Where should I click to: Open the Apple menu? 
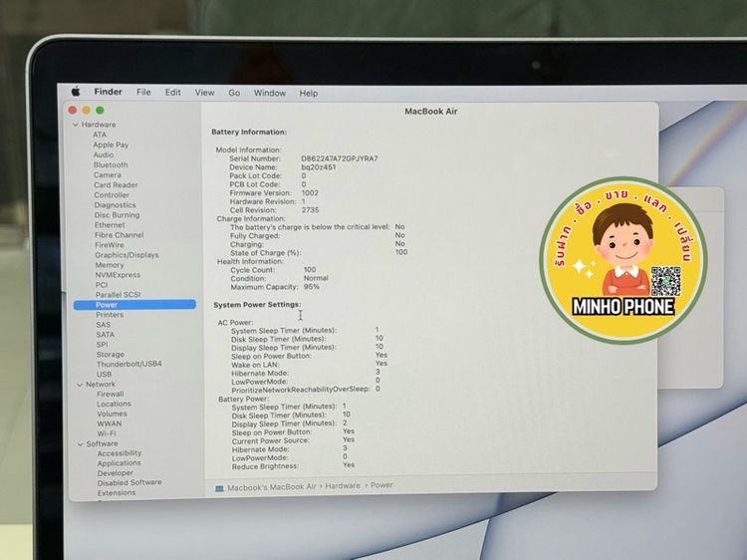[x=76, y=91]
